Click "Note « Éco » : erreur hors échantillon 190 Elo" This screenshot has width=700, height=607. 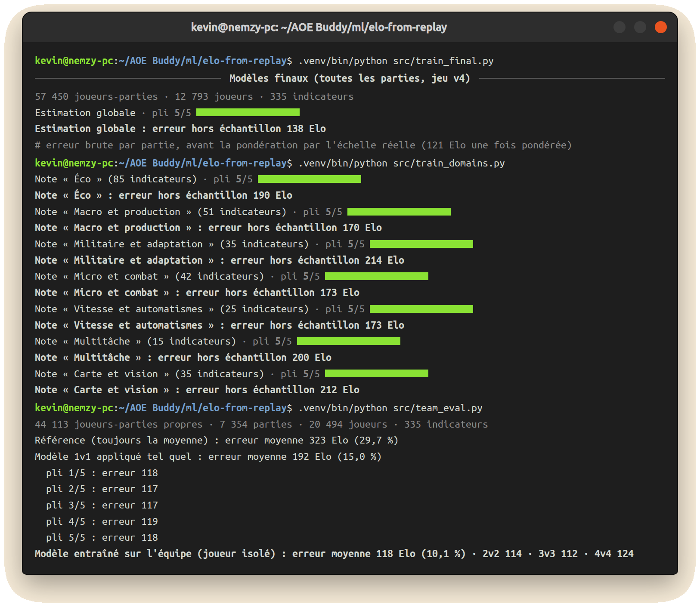(164, 195)
